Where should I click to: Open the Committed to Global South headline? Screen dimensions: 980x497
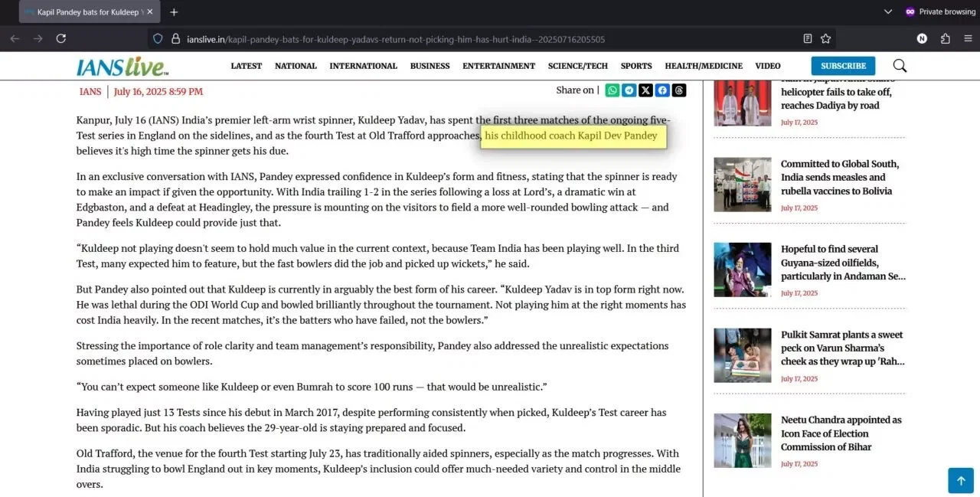point(840,178)
